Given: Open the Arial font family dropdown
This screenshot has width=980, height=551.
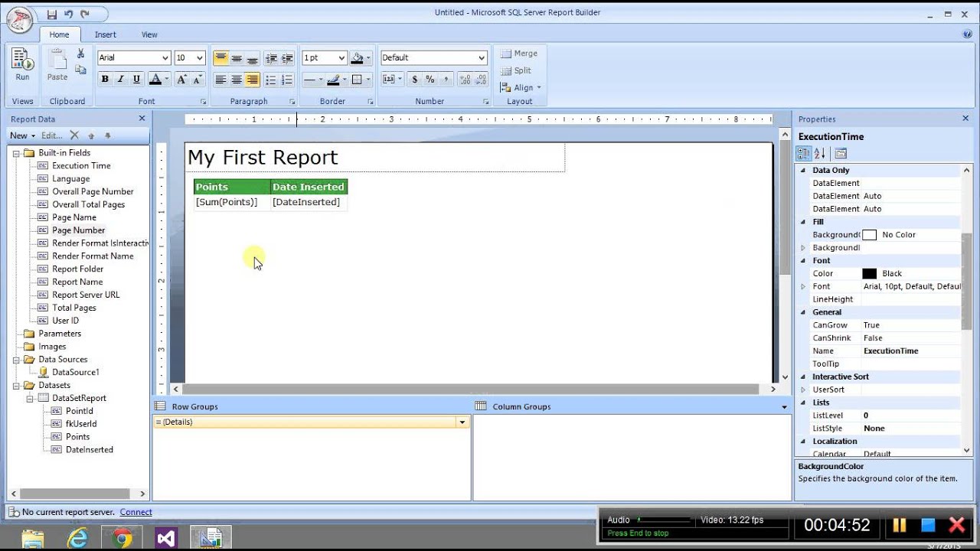Looking at the screenshot, I should coord(167,57).
